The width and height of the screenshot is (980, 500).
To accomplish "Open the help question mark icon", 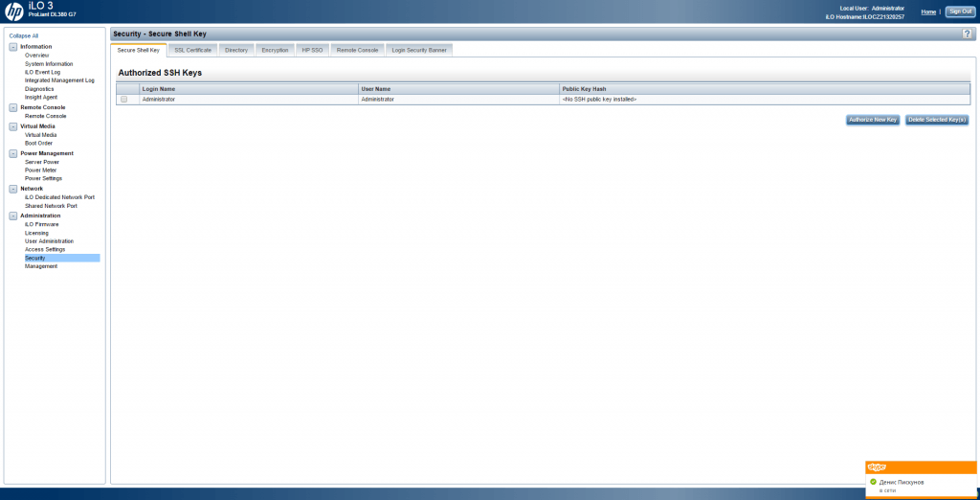I will (967, 34).
